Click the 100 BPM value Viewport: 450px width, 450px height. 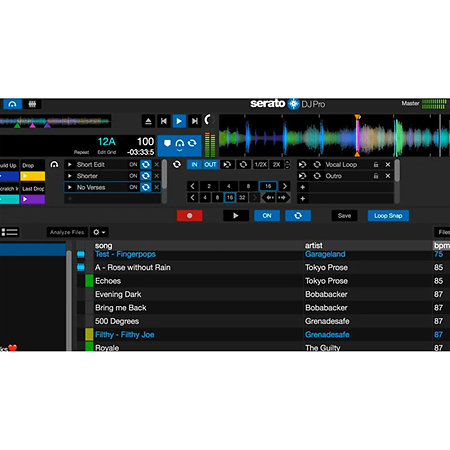pyautogui.click(x=145, y=142)
